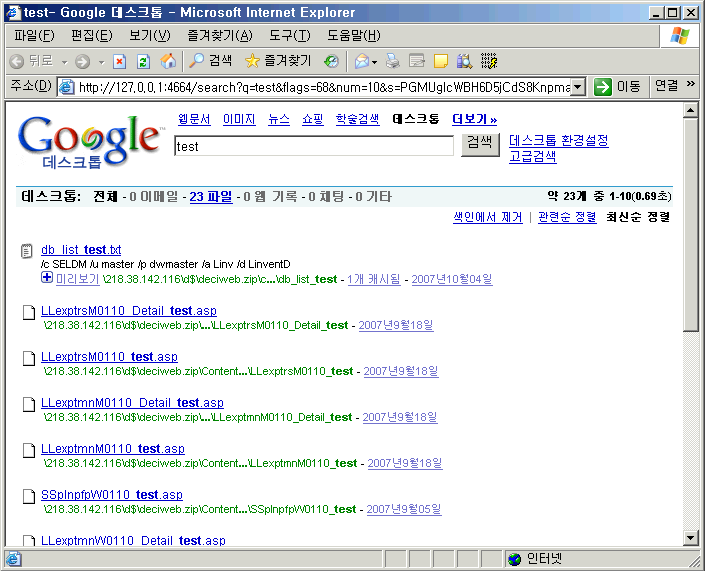
Task: Expand preview with plus icon for db_list_test
Action: click(47, 277)
